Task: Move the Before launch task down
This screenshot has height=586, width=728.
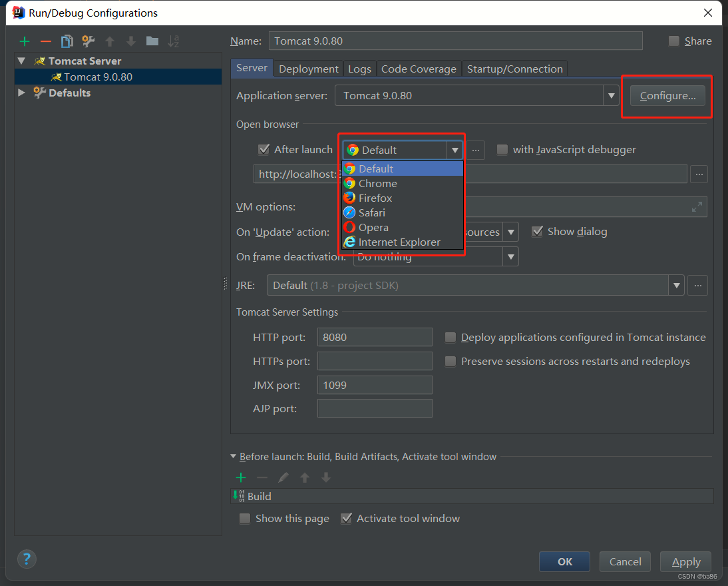Action: point(326,477)
